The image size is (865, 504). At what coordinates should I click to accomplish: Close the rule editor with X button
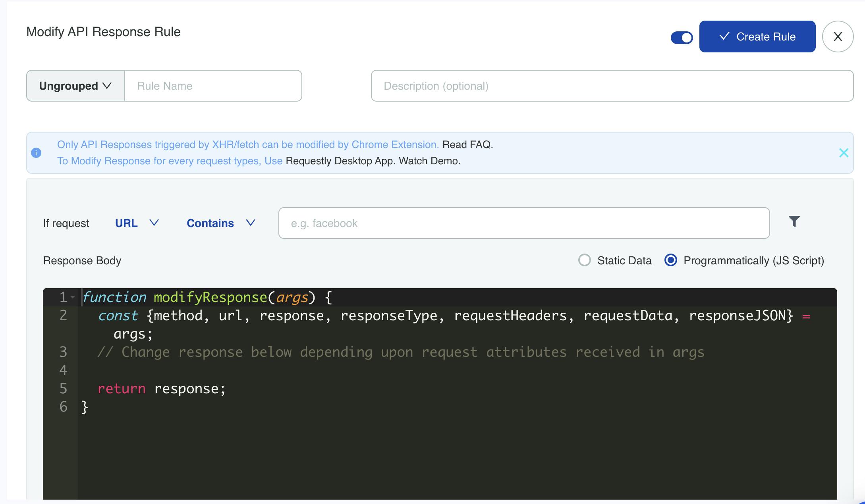pos(838,37)
